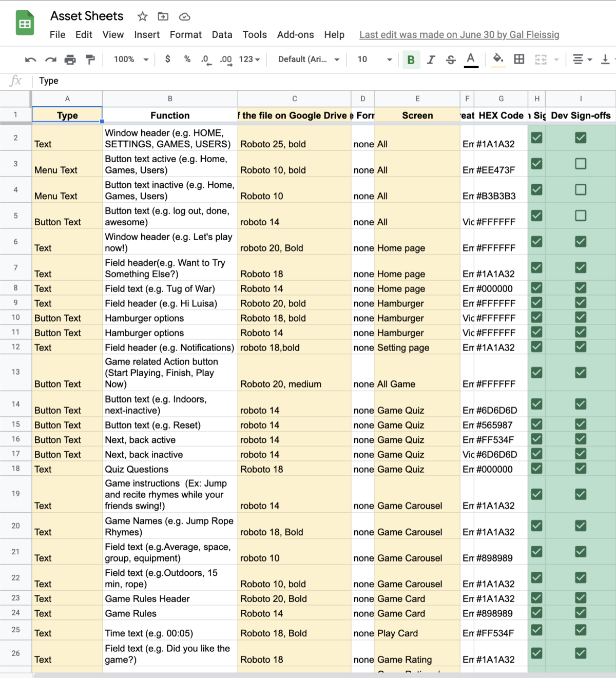Open the borders tool

519,60
